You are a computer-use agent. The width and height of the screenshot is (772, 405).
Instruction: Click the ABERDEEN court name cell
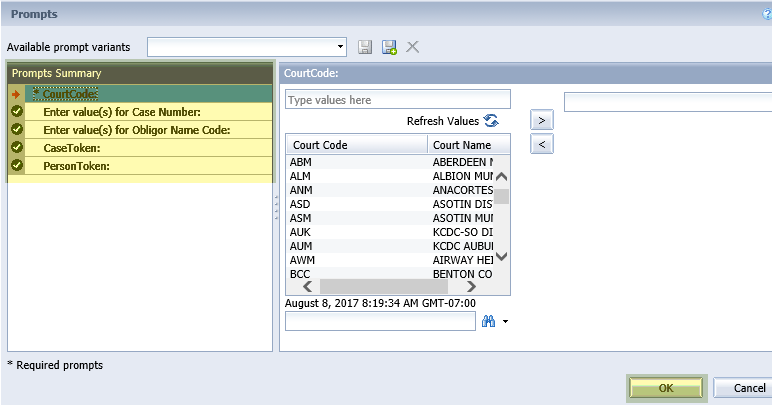462,162
